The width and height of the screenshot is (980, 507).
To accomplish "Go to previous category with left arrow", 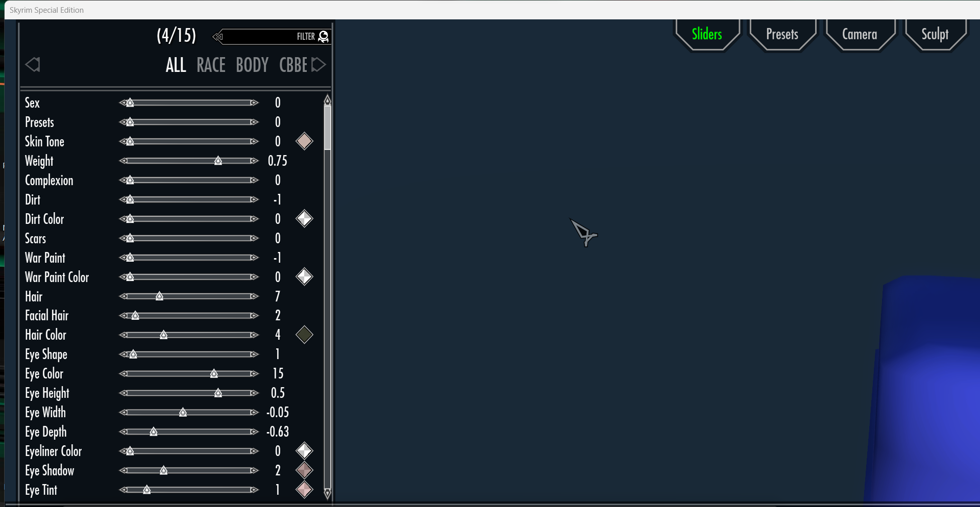I will (33, 65).
